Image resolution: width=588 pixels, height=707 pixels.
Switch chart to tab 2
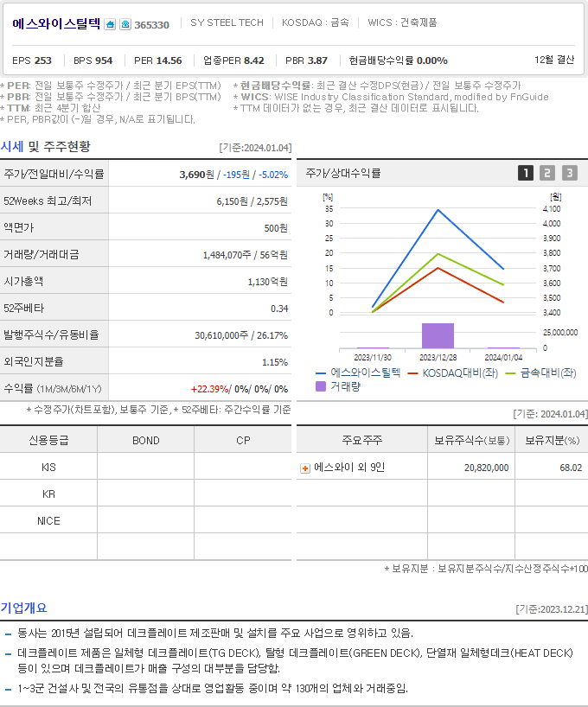point(547,173)
